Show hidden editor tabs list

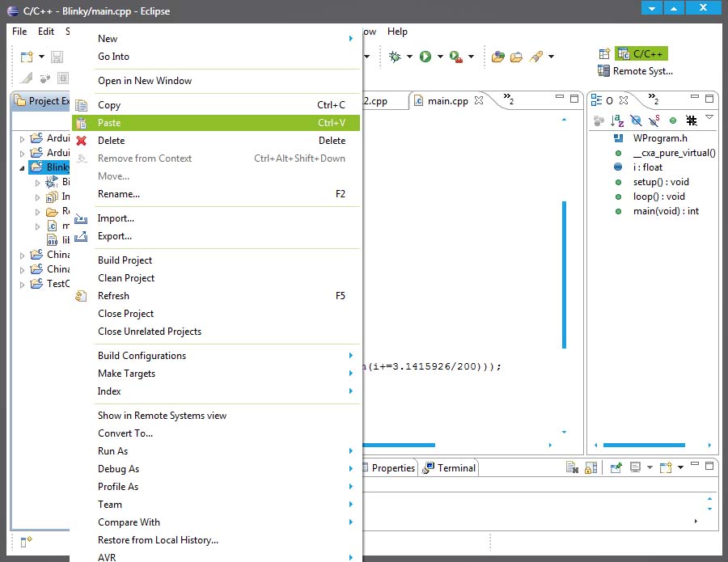509,99
